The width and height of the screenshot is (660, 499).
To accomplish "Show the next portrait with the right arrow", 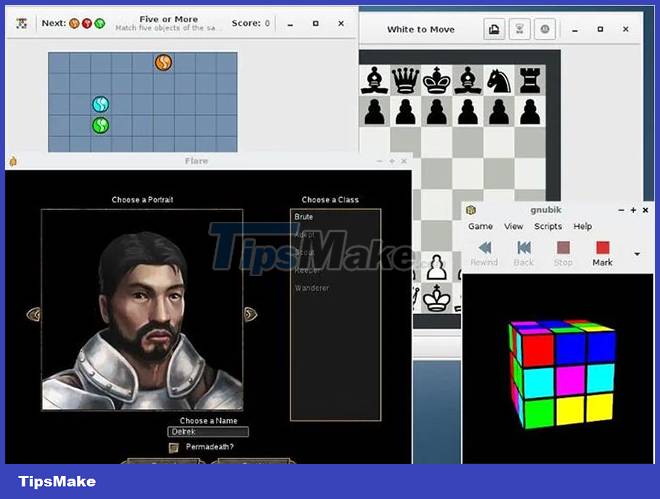I will pyautogui.click(x=250, y=314).
